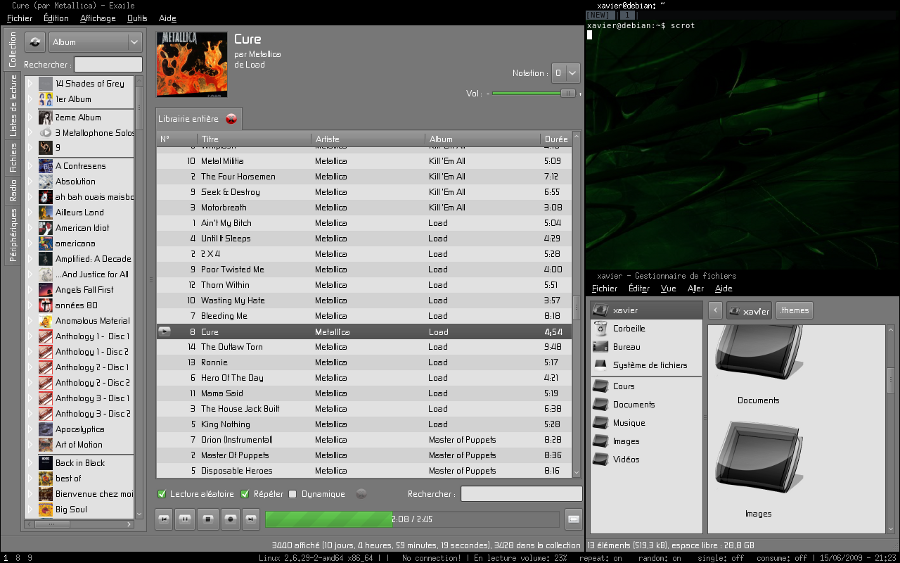Viewport: 900px width, 563px height.
Task: Open the Album grouping dropdown
Action: 95,42
